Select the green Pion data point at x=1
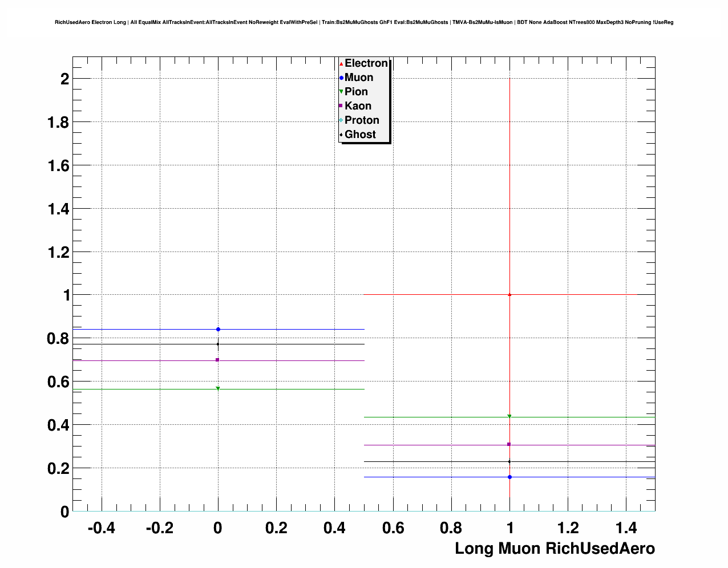Viewport: 728px width, 568px height. click(509, 416)
